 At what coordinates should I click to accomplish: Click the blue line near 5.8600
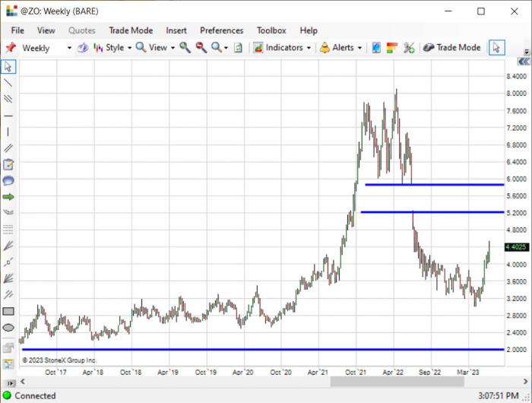(x=434, y=185)
